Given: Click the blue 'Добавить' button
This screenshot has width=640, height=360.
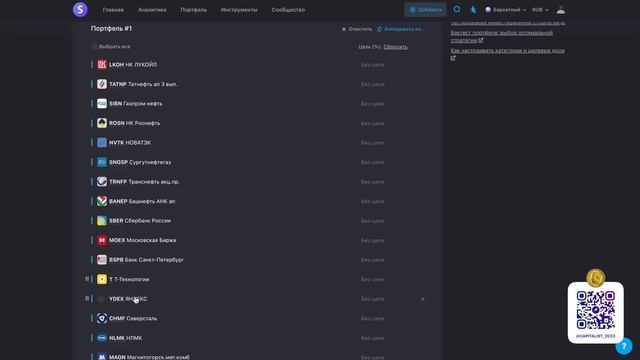Looking at the screenshot, I should (x=425, y=10).
